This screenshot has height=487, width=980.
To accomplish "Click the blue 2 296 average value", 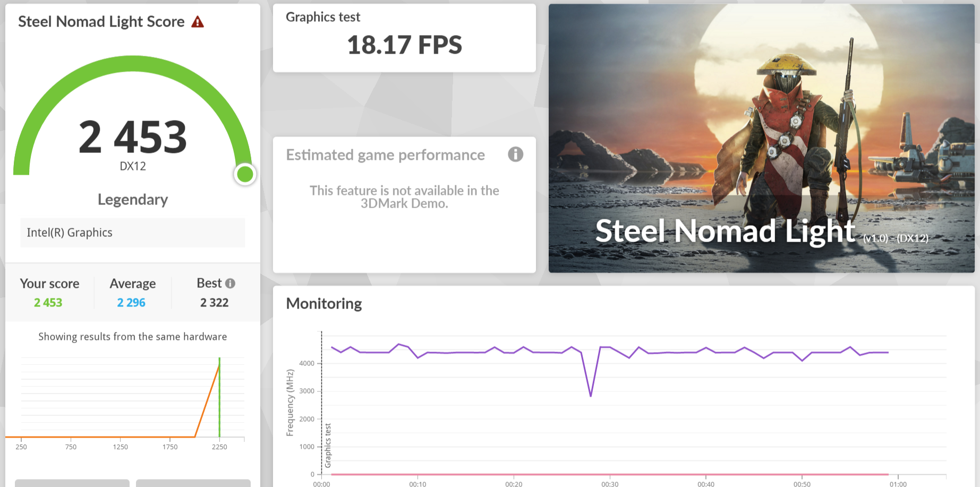I will (x=131, y=303).
